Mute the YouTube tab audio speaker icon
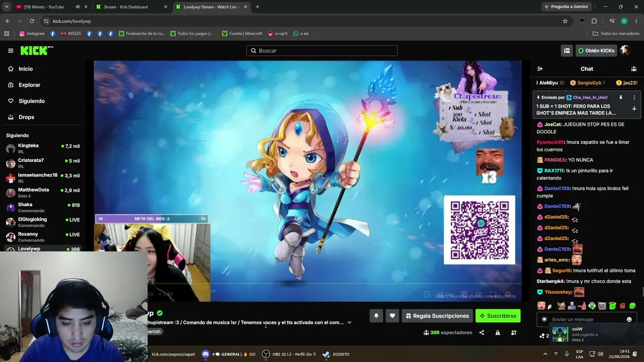Viewport: 644px width, 362px height. (77, 7)
